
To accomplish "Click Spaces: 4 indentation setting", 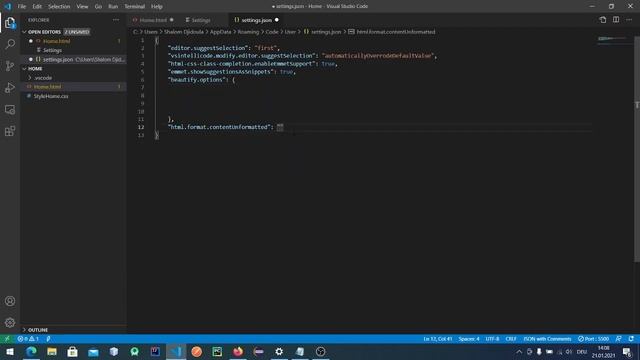I will click(469, 339).
